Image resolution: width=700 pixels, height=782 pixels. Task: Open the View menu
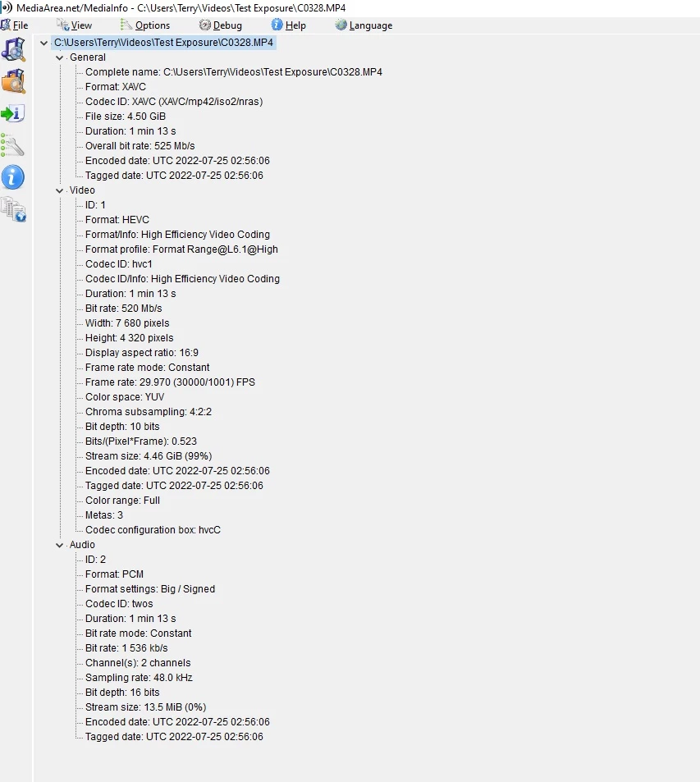coord(75,25)
